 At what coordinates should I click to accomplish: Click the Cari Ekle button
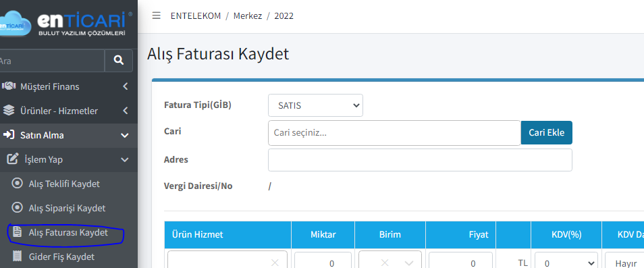(546, 132)
